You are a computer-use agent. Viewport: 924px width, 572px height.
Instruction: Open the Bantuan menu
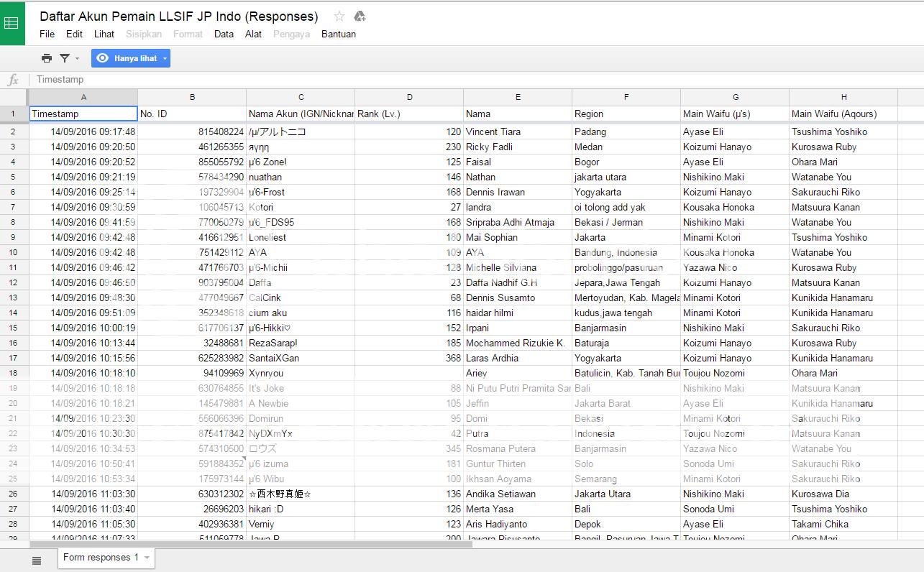click(x=338, y=34)
